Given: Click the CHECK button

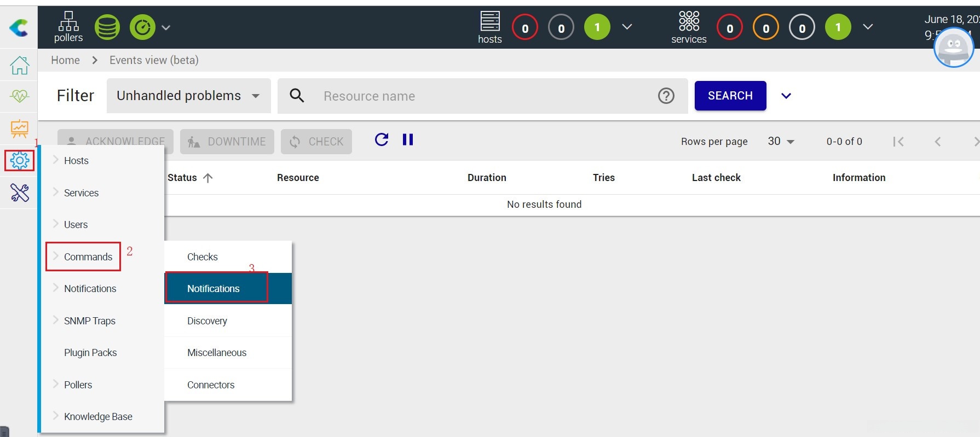Looking at the screenshot, I should [316, 142].
